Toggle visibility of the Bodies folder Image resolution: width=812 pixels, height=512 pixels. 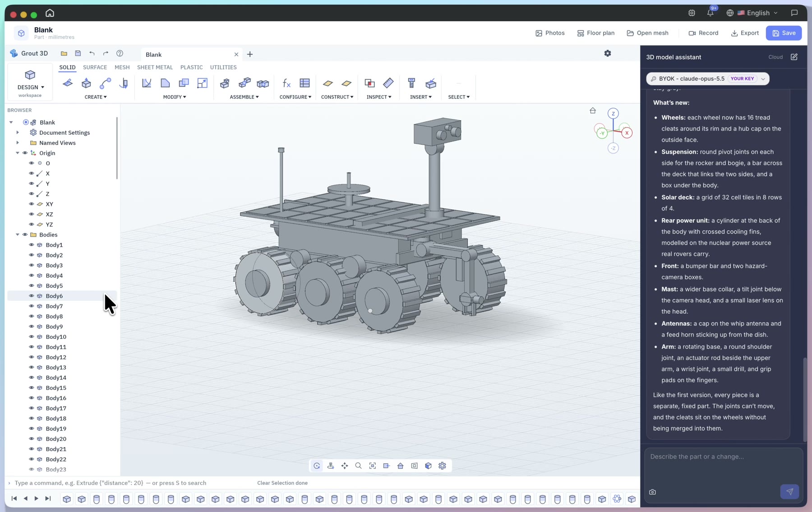tap(25, 234)
